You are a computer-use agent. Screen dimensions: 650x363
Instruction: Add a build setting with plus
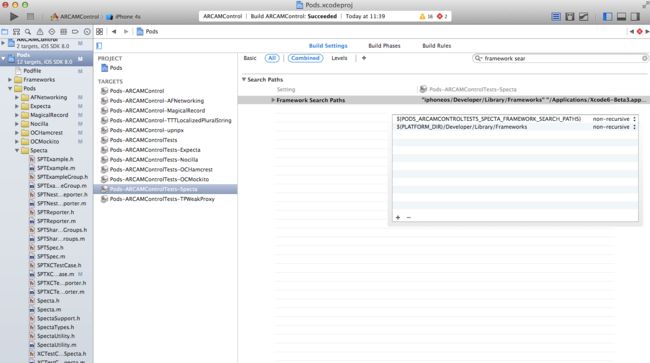(364, 58)
